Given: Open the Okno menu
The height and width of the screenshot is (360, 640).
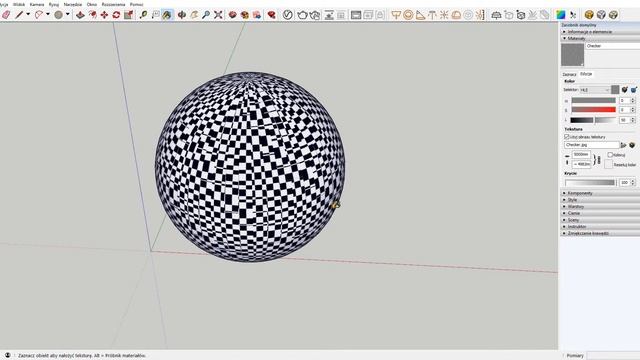Looking at the screenshot, I should (x=92, y=4).
